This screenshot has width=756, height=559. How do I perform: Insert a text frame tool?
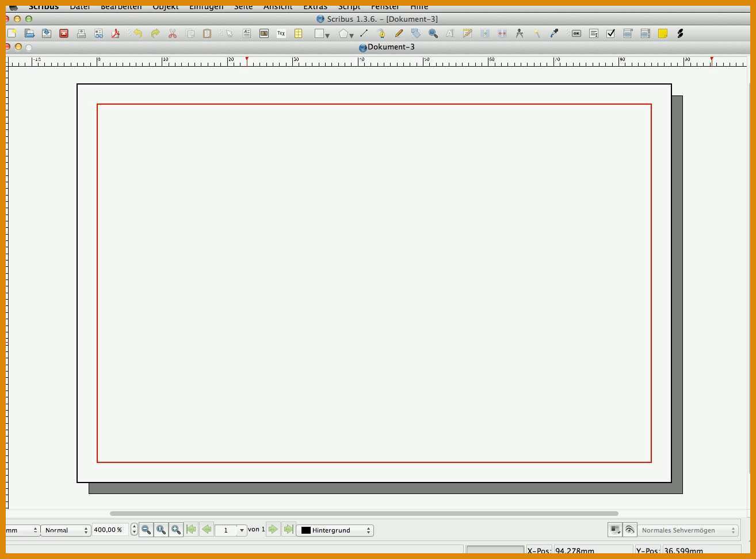coord(247,33)
